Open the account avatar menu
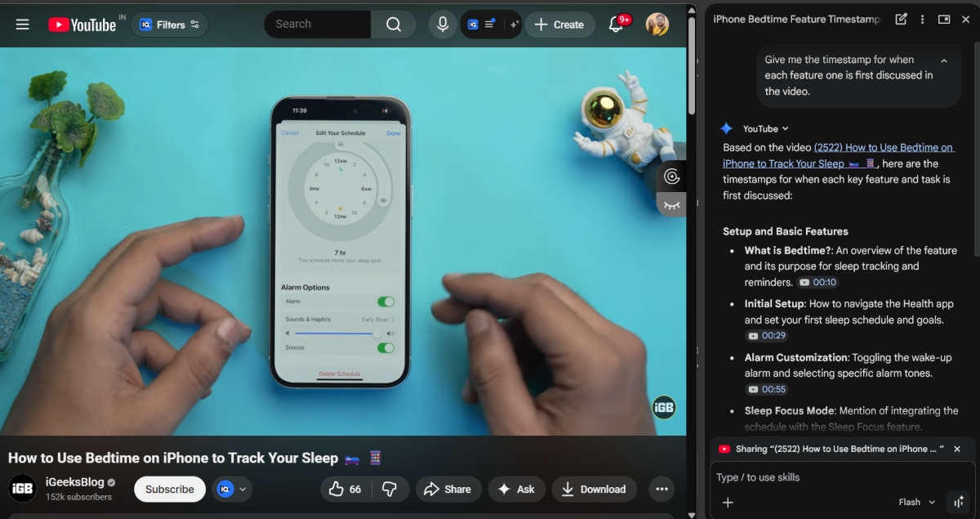Screen dimensions: 980x519 tap(657, 25)
